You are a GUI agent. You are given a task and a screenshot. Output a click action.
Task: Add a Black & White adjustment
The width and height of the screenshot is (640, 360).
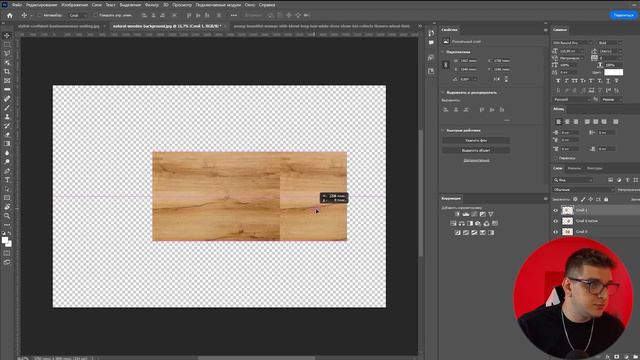coord(470,223)
